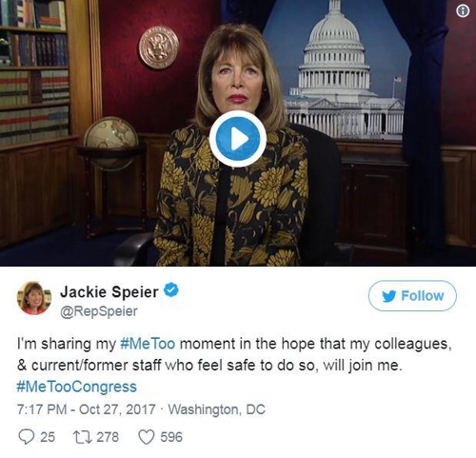
Task: Open the info icon on the video
Action: (x=463, y=11)
